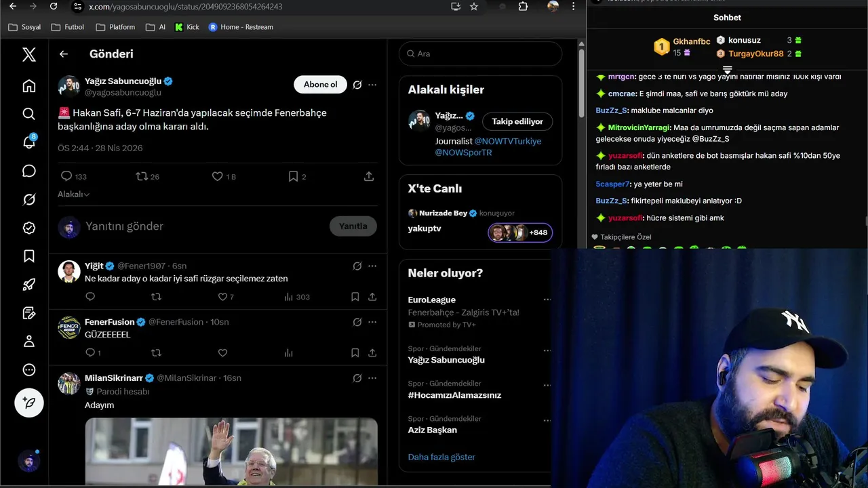
Task: Open @NOWTVTurkiye mention link
Action: (508, 141)
